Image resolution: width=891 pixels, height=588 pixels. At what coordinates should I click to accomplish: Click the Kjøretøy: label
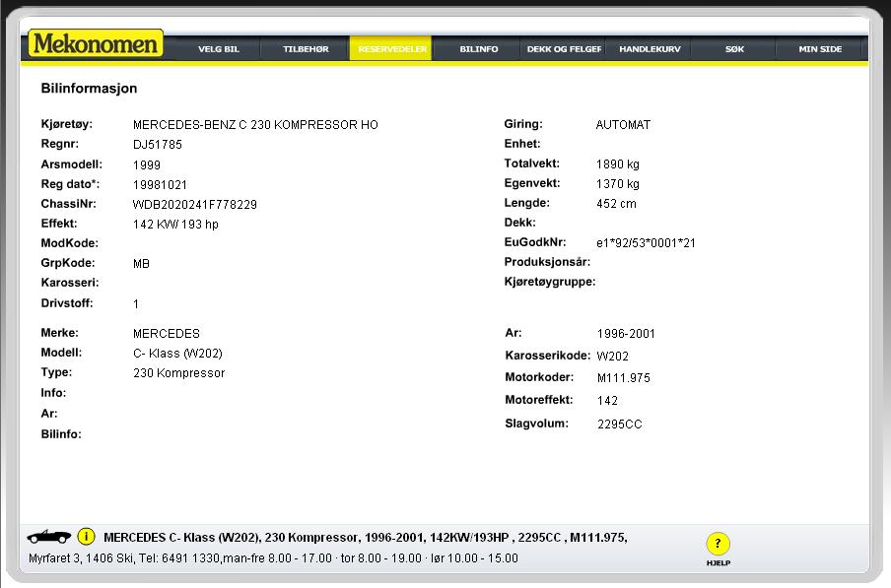pos(66,124)
